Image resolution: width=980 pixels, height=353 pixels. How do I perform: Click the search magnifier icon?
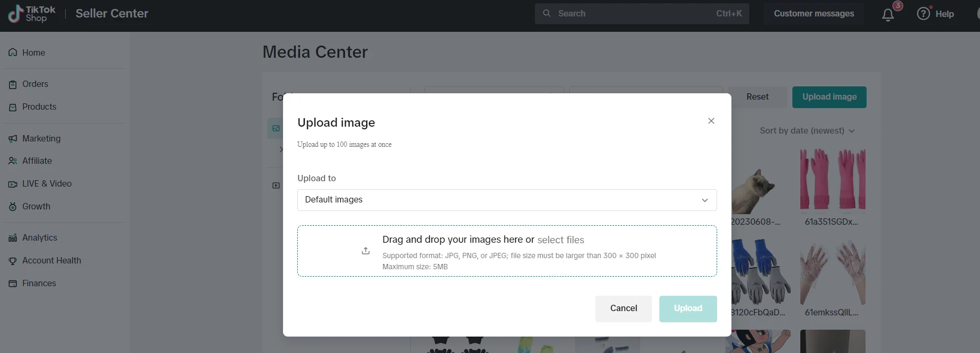pyautogui.click(x=546, y=13)
